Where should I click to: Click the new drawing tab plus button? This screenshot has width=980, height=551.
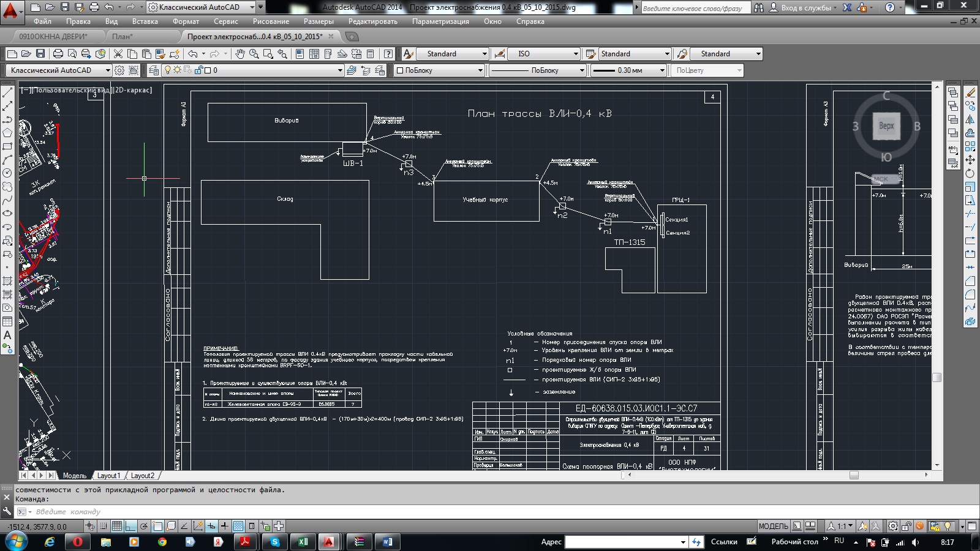click(352, 37)
